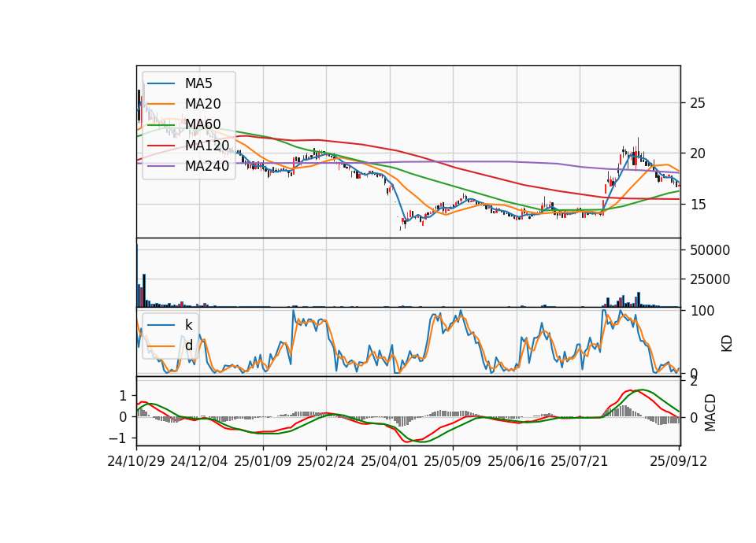Click the k label in KD legend
This screenshot has width=756, height=543.
pyautogui.click(x=188, y=325)
